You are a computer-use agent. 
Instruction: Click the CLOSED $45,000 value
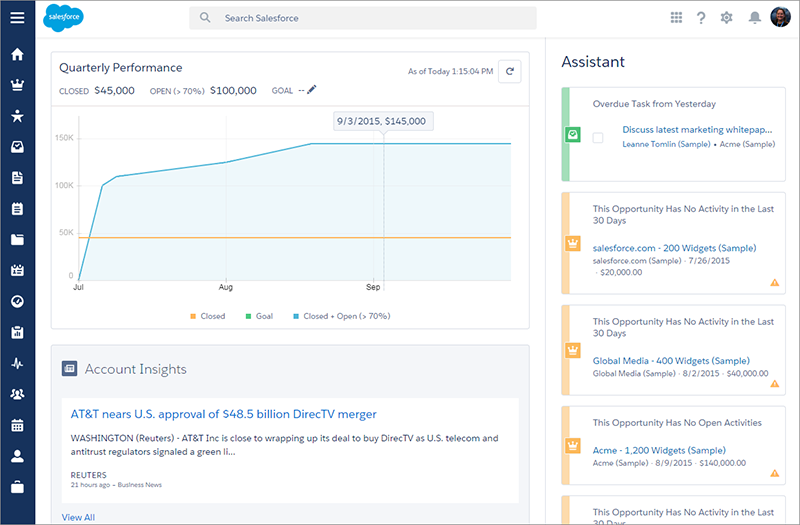tap(114, 91)
